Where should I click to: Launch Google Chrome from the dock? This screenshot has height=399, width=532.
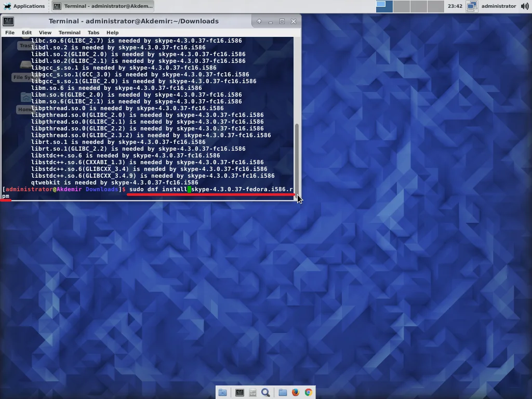point(309,393)
